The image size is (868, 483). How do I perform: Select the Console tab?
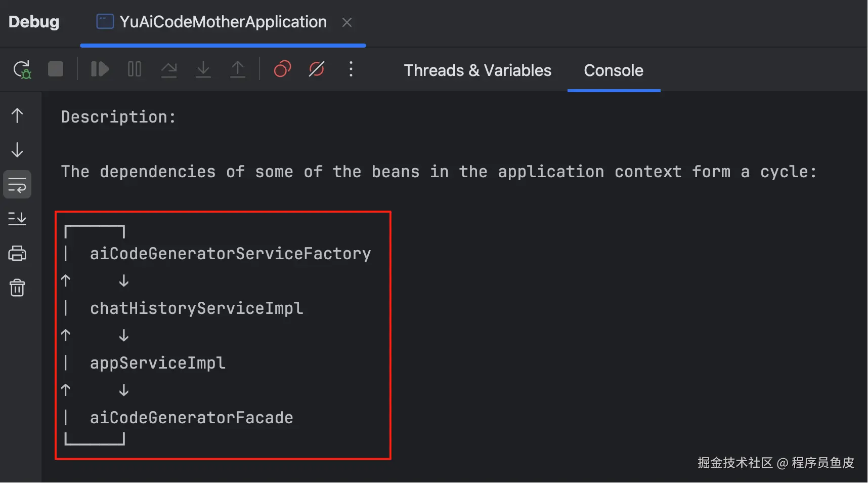point(613,70)
